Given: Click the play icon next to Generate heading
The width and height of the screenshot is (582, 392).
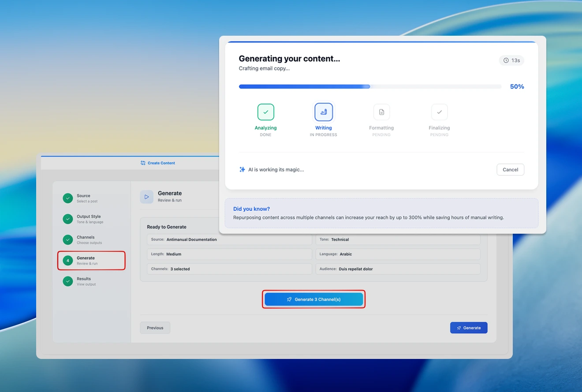Looking at the screenshot, I should [x=146, y=197].
